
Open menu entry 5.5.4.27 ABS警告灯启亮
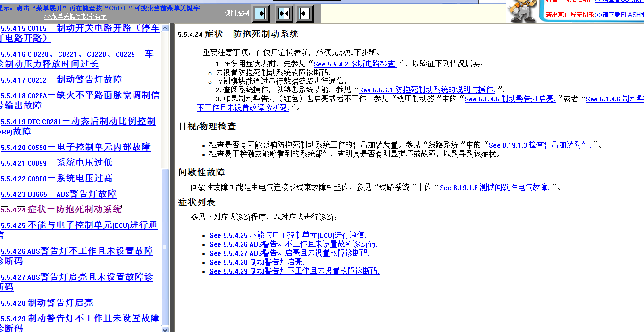[77, 282]
